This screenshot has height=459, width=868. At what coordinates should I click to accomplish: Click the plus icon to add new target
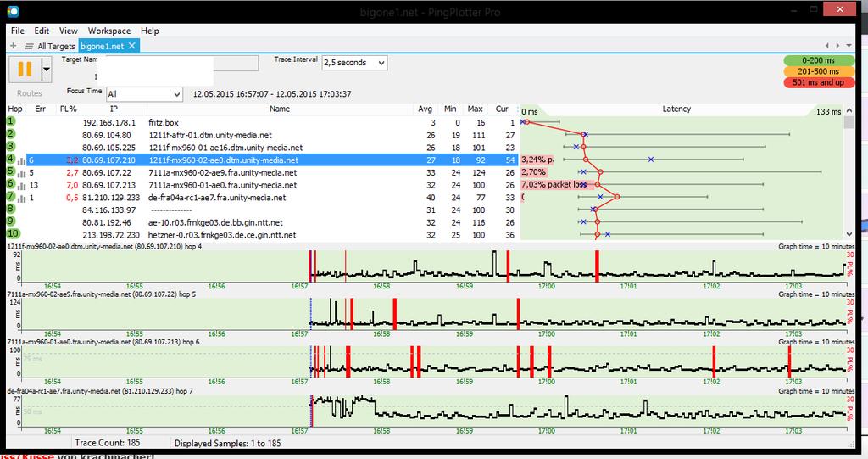[13, 46]
